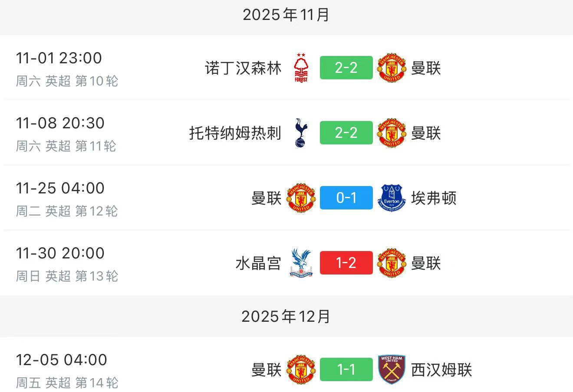
Task: Click the 0-1 score versus Everton
Action: point(346,198)
